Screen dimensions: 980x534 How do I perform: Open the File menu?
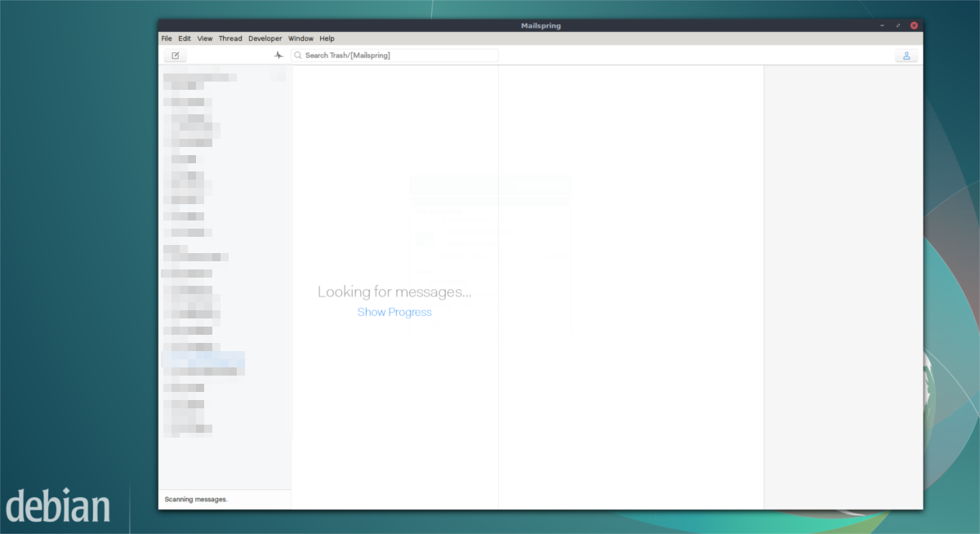(167, 38)
